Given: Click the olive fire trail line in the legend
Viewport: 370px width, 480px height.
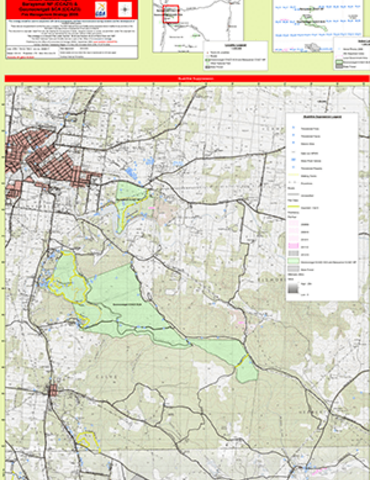Looking at the screenshot, I should 293,207.
